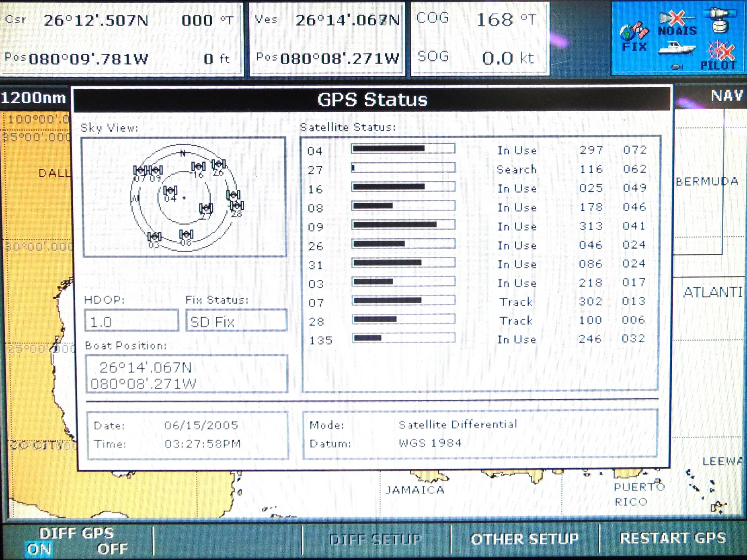Click the GPS Status title bar
This screenshot has width=747, height=560.
click(372, 99)
